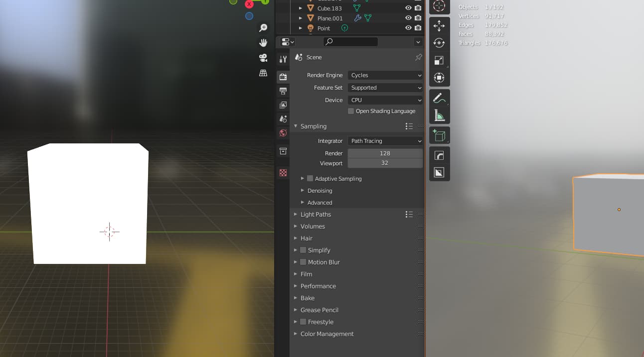Image resolution: width=644 pixels, height=357 pixels.
Task: Enable the Adaptive Sampling checkbox
Action: click(x=310, y=178)
